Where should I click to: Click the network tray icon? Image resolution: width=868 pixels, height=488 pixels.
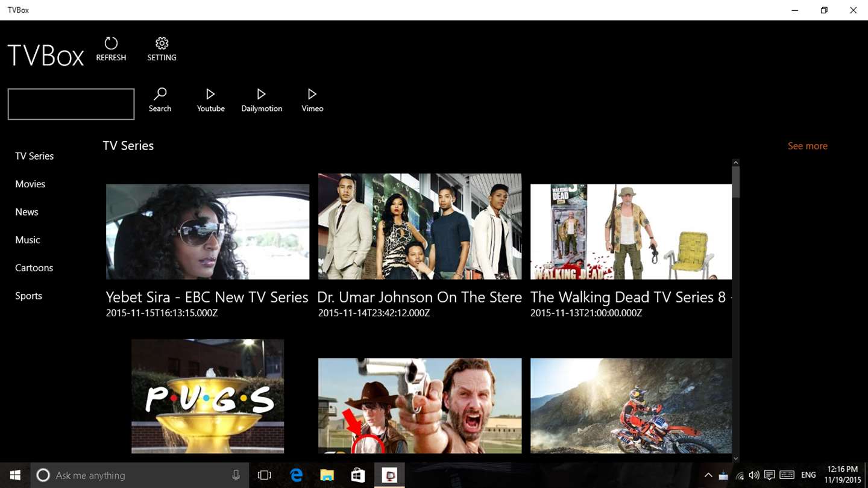(x=723, y=475)
